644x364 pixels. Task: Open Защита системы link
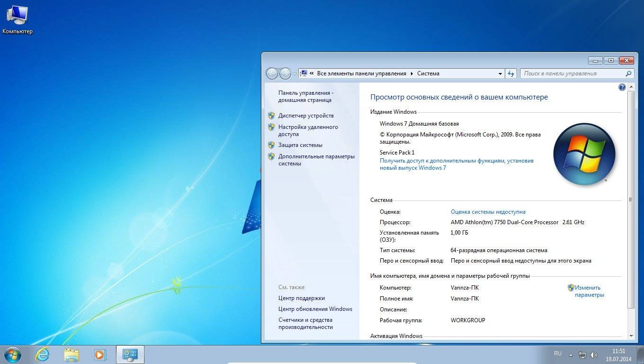300,145
